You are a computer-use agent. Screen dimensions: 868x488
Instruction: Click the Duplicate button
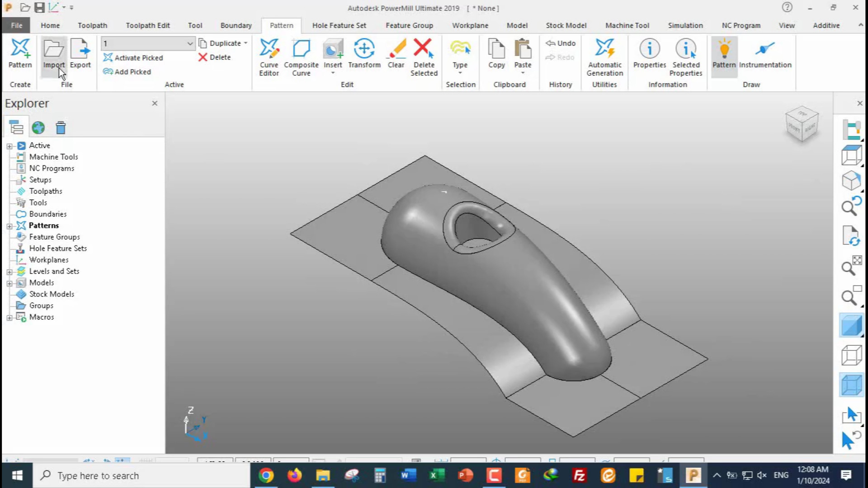[220, 43]
